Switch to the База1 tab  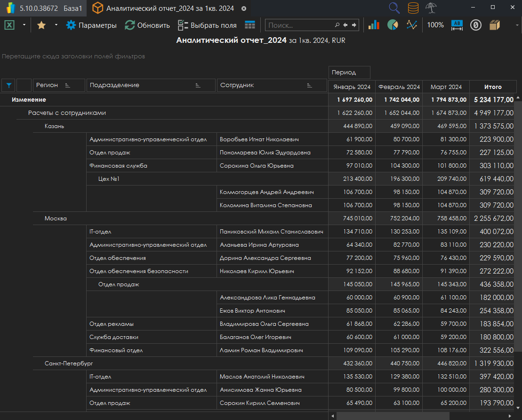pyautogui.click(x=72, y=8)
